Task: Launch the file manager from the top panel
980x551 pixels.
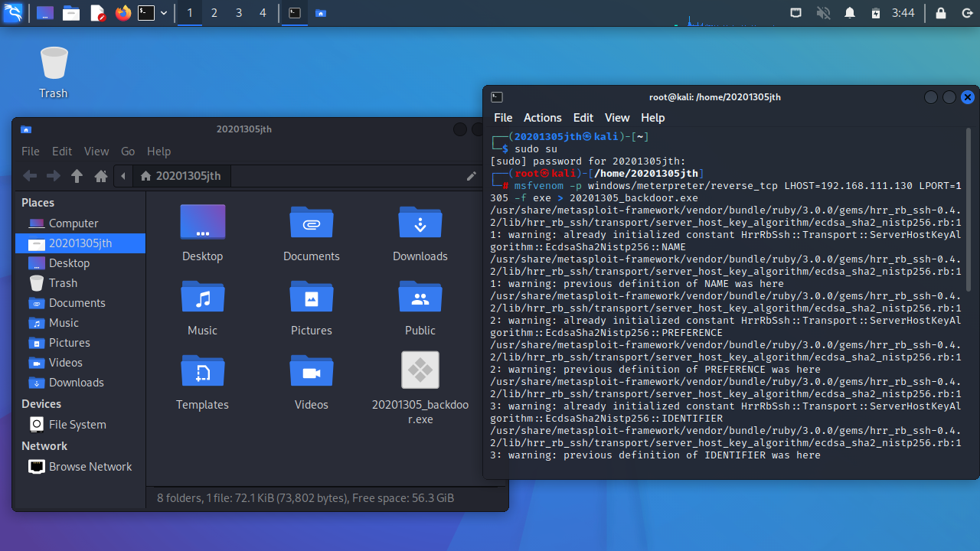Action: (71, 13)
